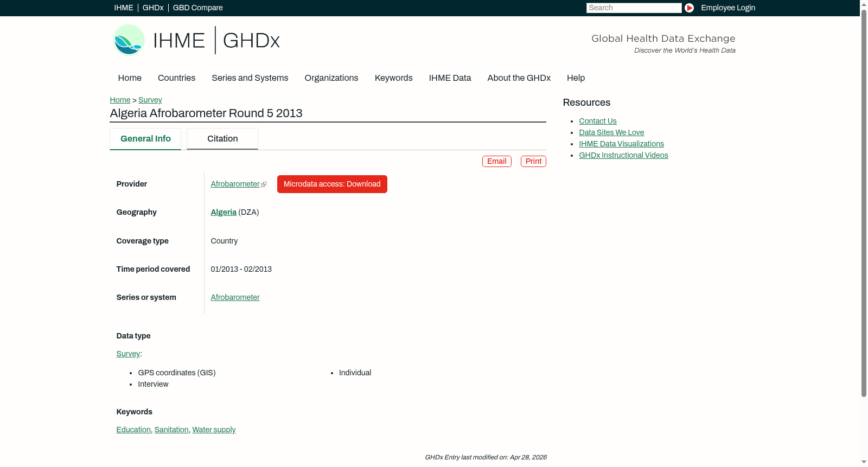Screen dimensions: 868x467
Task: Open Afrobarometer provider link
Action: pos(235,184)
